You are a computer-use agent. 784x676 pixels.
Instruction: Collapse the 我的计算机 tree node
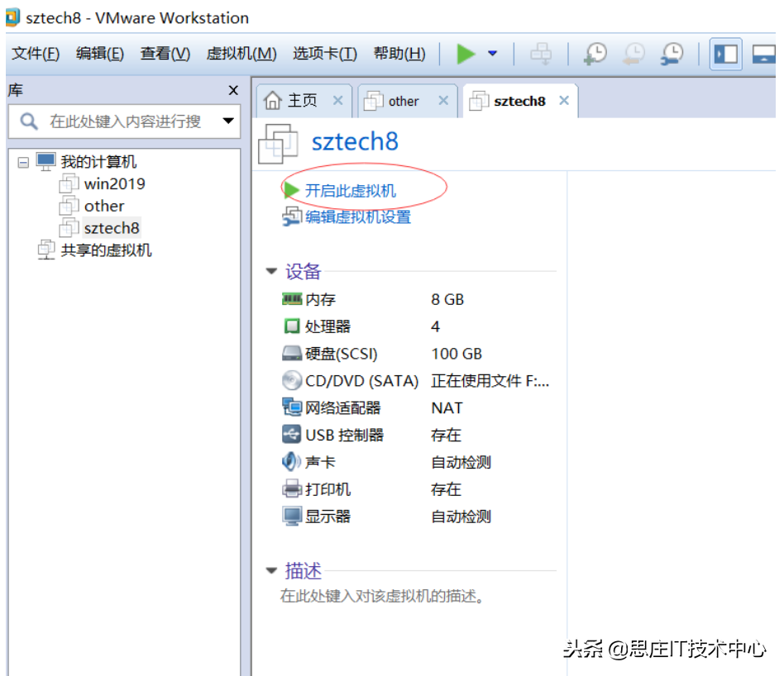[x=23, y=161]
